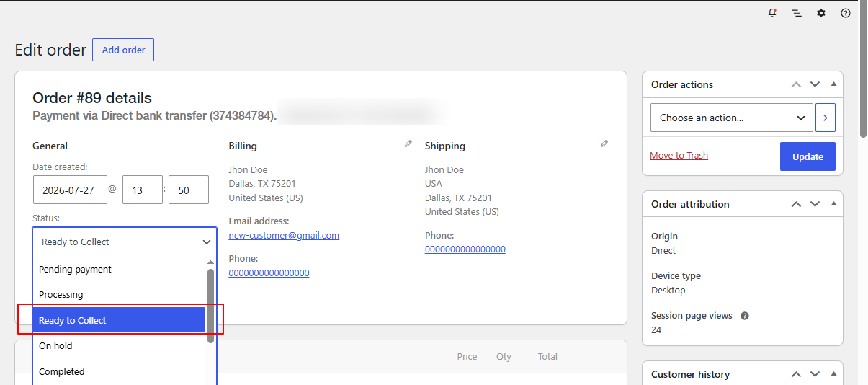The height and width of the screenshot is (385, 868).
Task: Click the date created field 2026-07-27
Action: click(70, 190)
